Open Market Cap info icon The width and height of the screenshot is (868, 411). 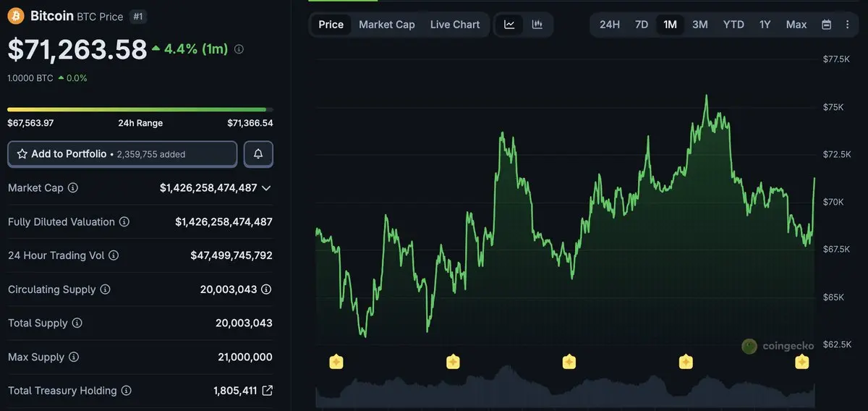coord(72,187)
